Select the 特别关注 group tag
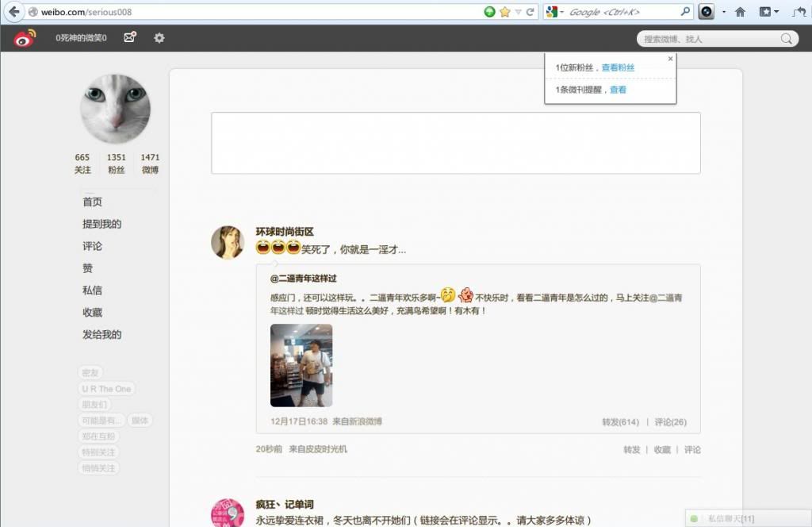 click(x=98, y=452)
